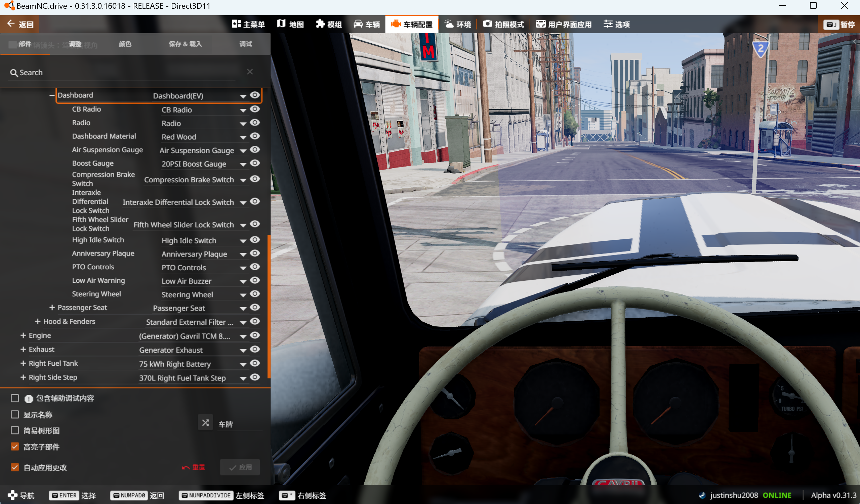
Task: Open 拍照模式 photo mode
Action: coord(503,24)
